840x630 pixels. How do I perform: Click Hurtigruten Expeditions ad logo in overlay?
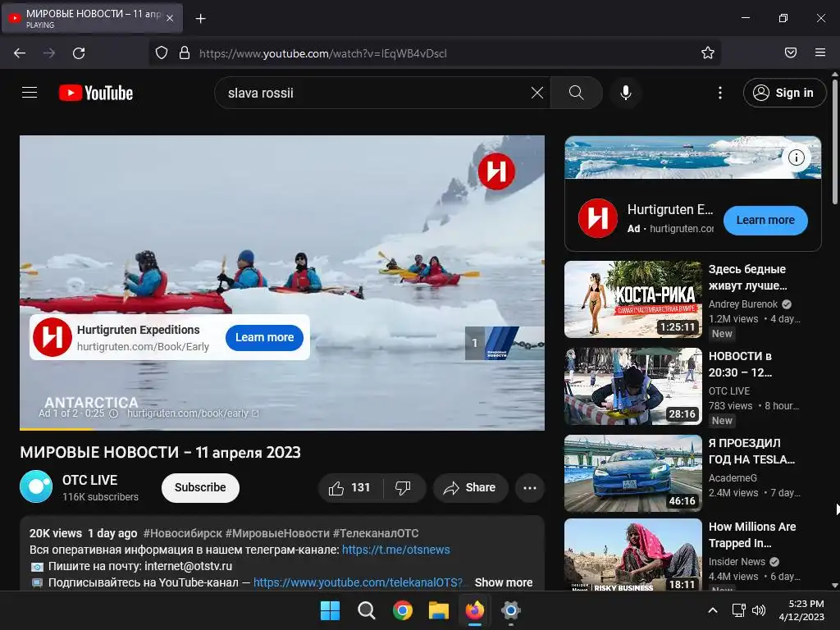52,337
